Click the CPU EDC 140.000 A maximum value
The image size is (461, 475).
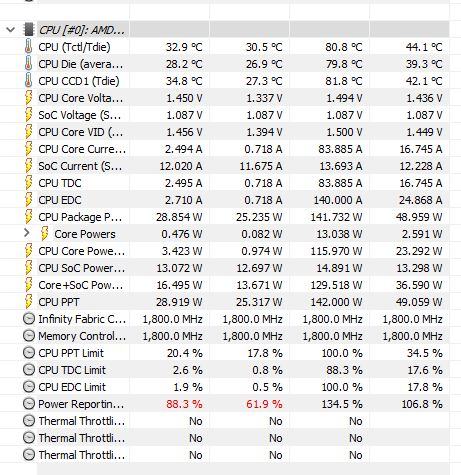[x=338, y=200]
